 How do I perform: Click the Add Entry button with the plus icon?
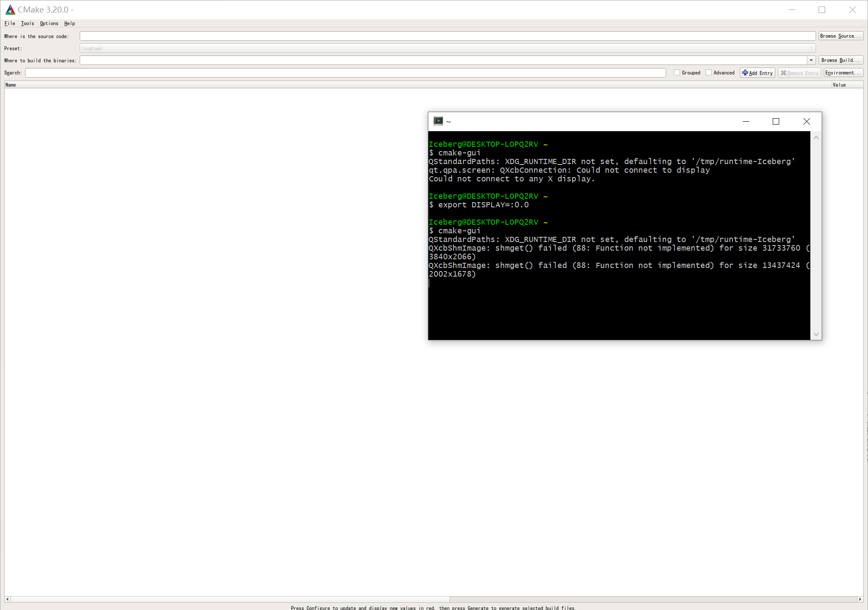(x=757, y=73)
